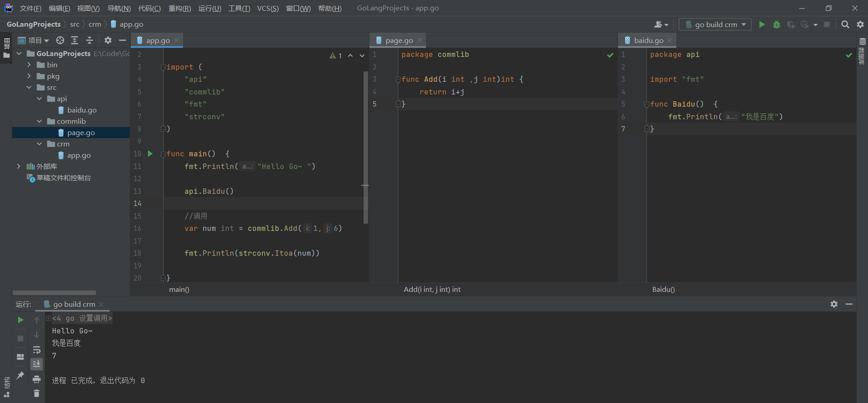The image size is (868, 403).
Task: Print the Run console output
Action: pyautogui.click(x=37, y=379)
